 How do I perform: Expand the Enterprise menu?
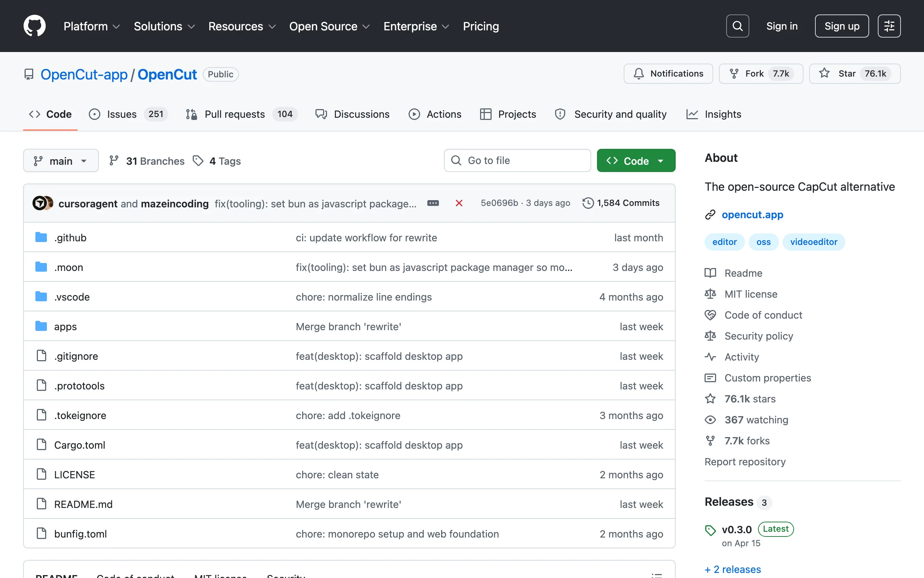point(416,26)
